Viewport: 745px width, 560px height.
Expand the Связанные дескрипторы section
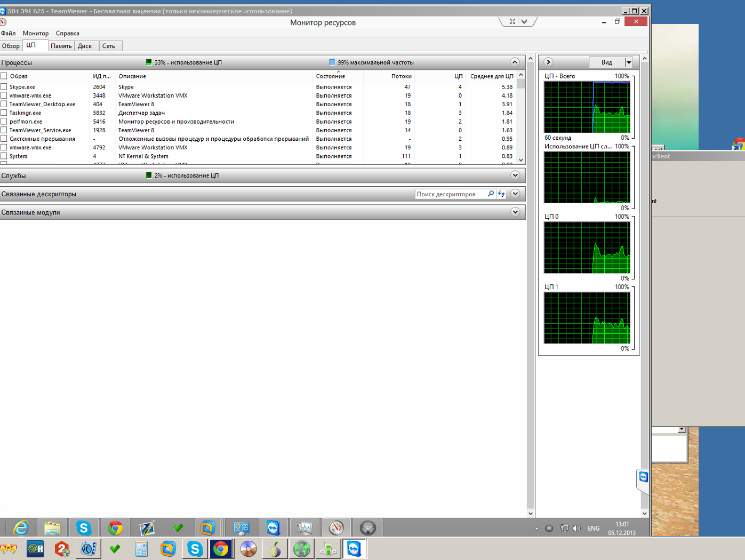[x=515, y=194]
